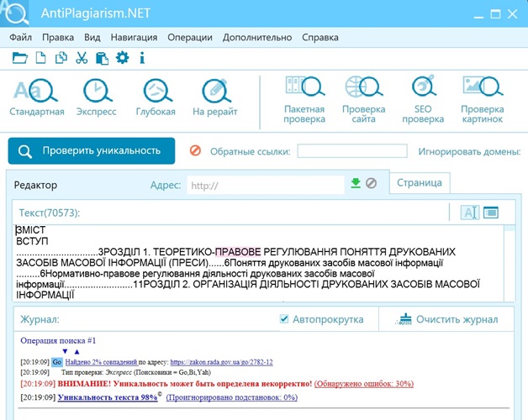Jump to previous match with up arrow
The width and height of the screenshot is (528, 420).
click(77, 351)
